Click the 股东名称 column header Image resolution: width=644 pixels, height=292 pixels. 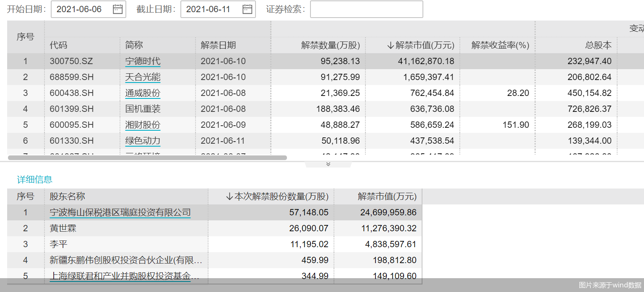(67, 196)
